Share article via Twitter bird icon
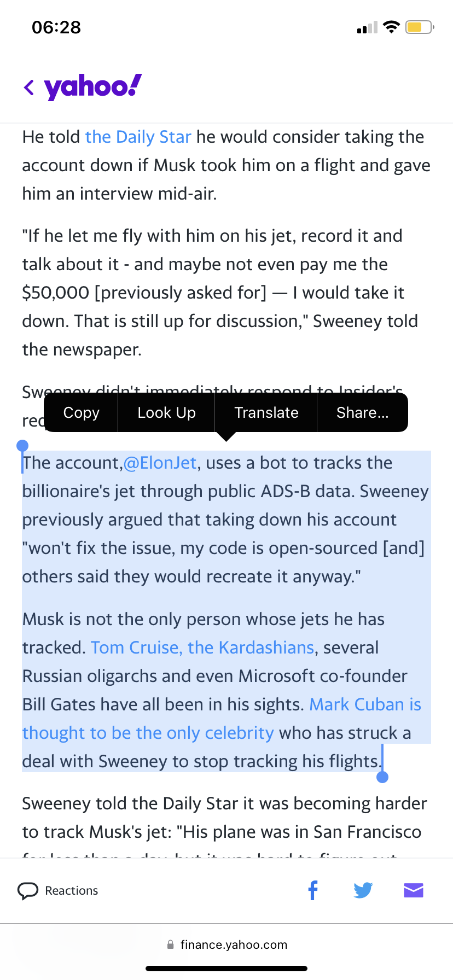 (x=363, y=890)
